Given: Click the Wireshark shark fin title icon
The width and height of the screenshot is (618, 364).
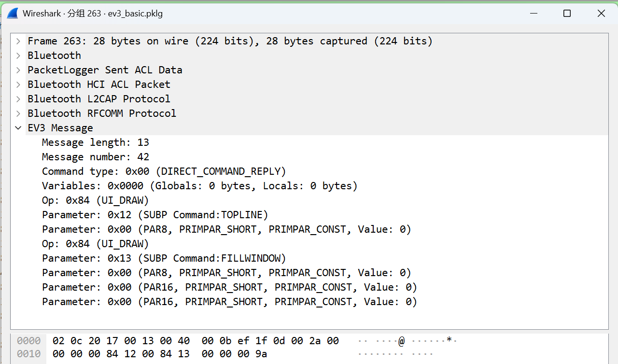Looking at the screenshot, I should [x=13, y=14].
